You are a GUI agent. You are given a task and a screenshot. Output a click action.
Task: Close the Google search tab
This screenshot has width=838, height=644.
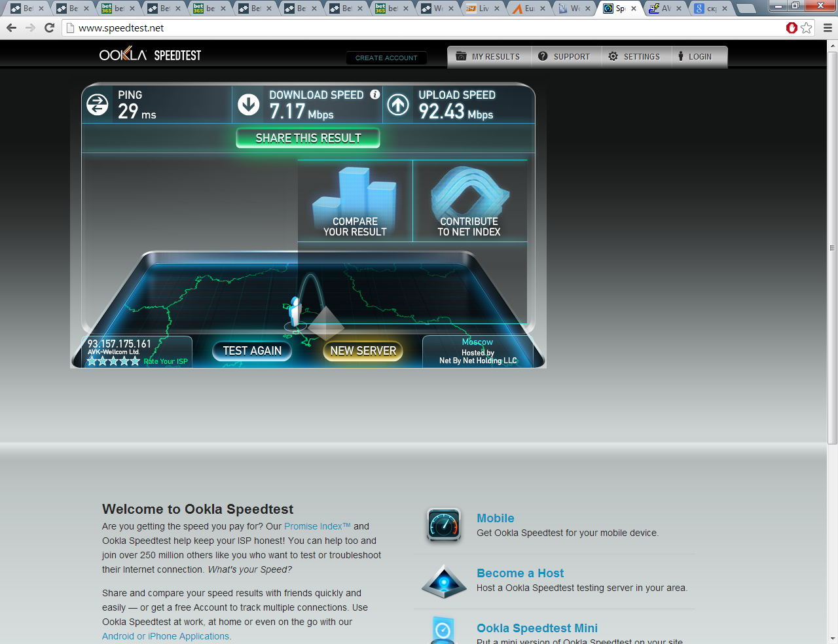(724, 9)
